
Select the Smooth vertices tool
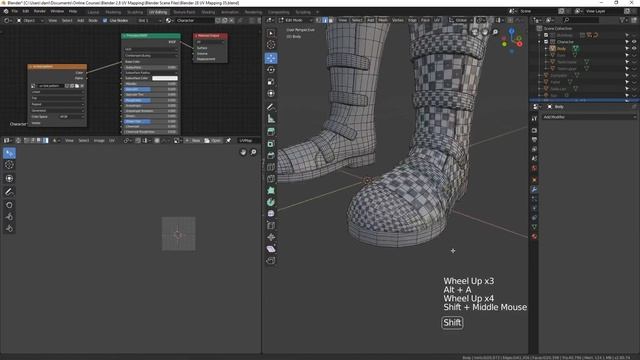pyautogui.click(x=271, y=213)
